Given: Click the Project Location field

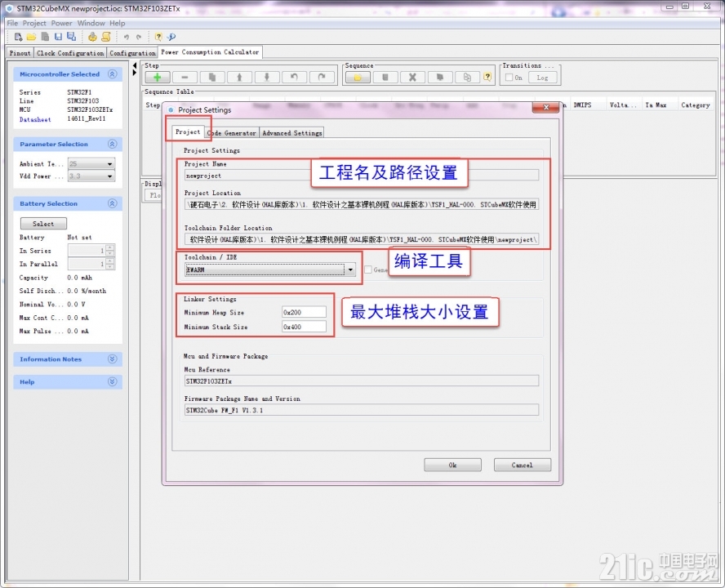Looking at the screenshot, I should 362,204.
